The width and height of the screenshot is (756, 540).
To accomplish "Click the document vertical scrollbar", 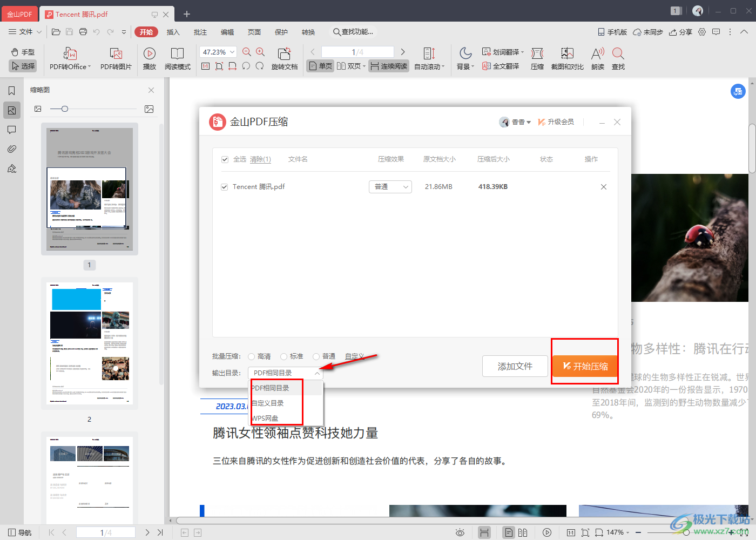I will coord(752,148).
